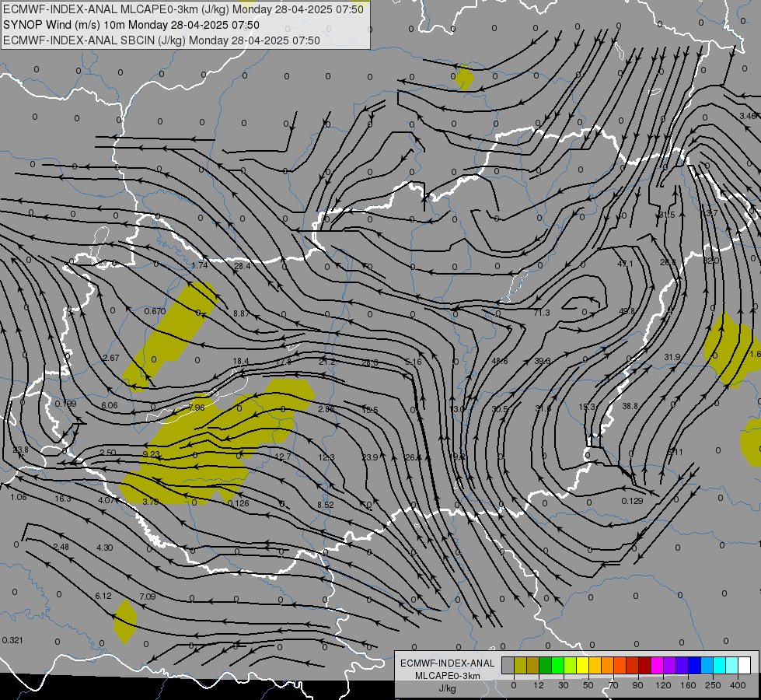Image resolution: width=761 pixels, height=700 pixels.
Task: Click the 4.30 grid value
Action: click(104, 548)
